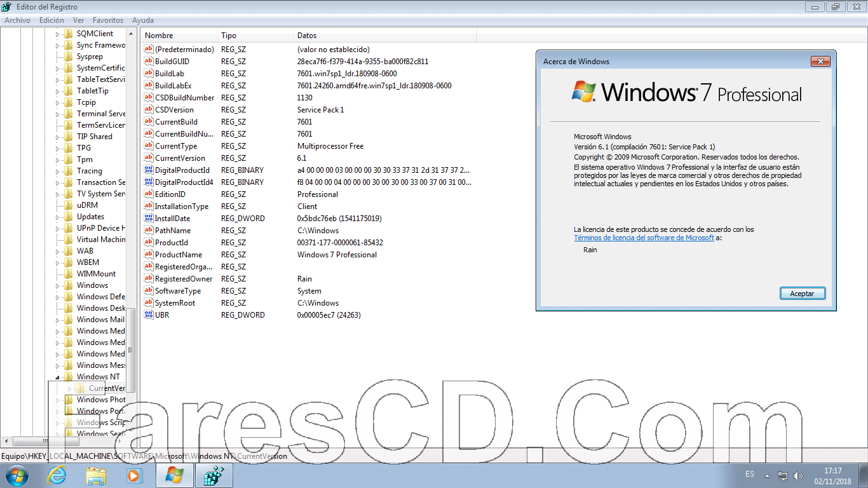Image resolution: width=868 pixels, height=488 pixels.
Task: Click the ProductName string value icon
Action: pos(149,255)
